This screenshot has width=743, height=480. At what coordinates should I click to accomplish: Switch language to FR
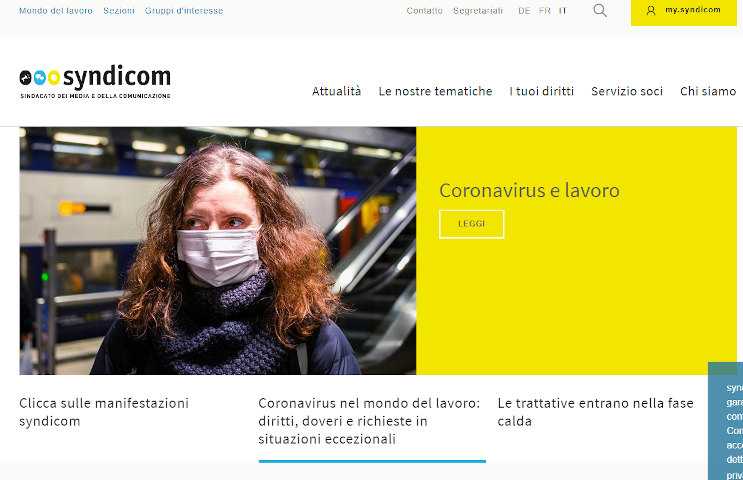click(x=545, y=10)
